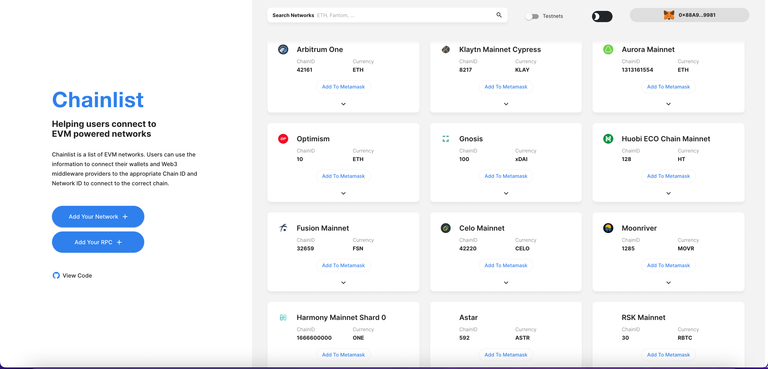Open connected wallet 0x88A9...9981 button
Screen dimensions: 768x369
click(x=689, y=15)
